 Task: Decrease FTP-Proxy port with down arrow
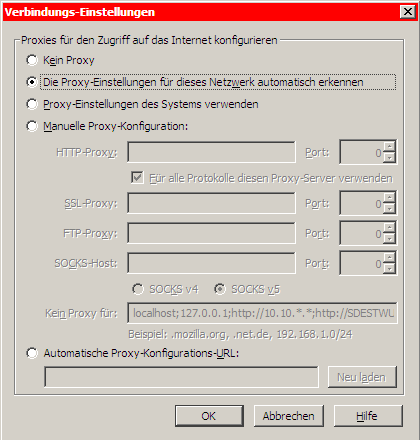tap(389, 239)
